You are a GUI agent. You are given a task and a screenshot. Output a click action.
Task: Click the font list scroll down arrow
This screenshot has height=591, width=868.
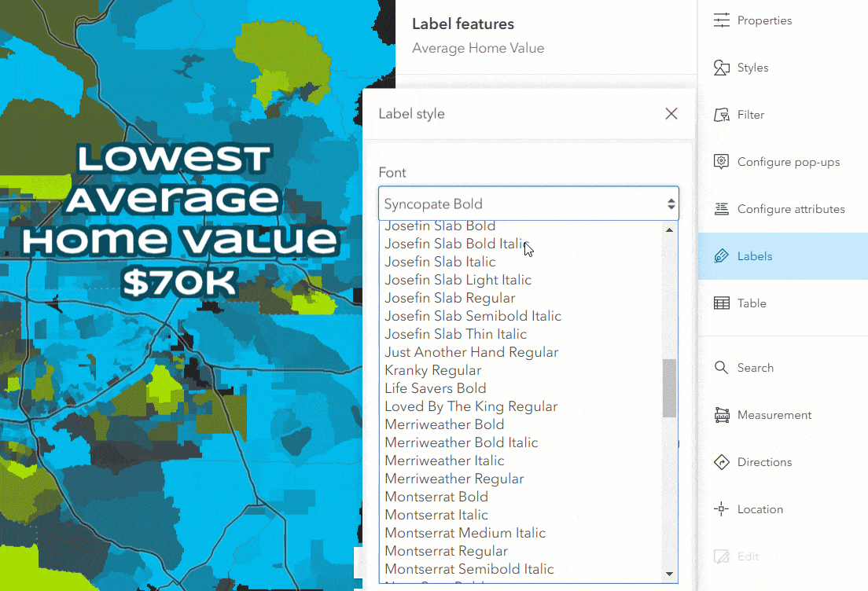669,574
